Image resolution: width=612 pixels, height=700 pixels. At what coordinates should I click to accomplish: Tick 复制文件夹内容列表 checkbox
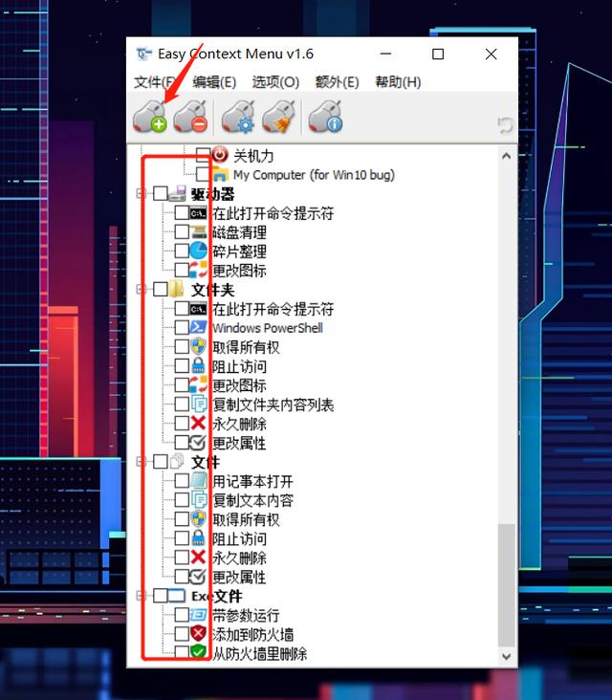click(x=182, y=404)
